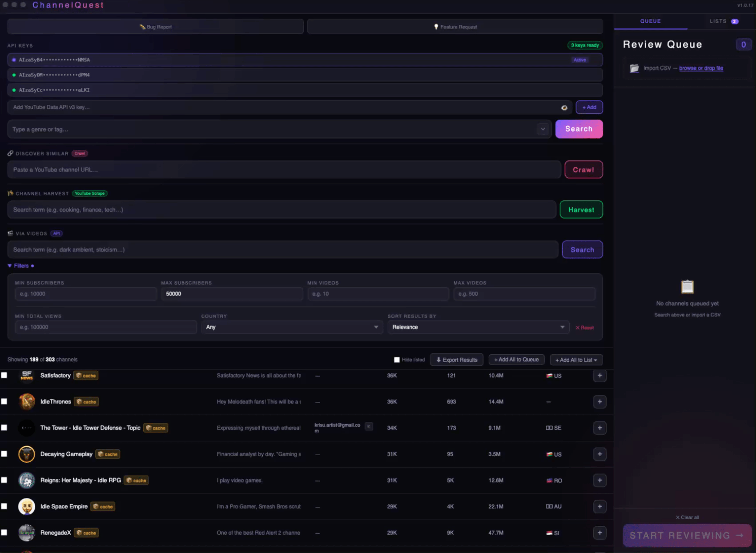Image resolution: width=756 pixels, height=553 pixels.
Task: Click the Via Videos Search button
Action: 582,250
